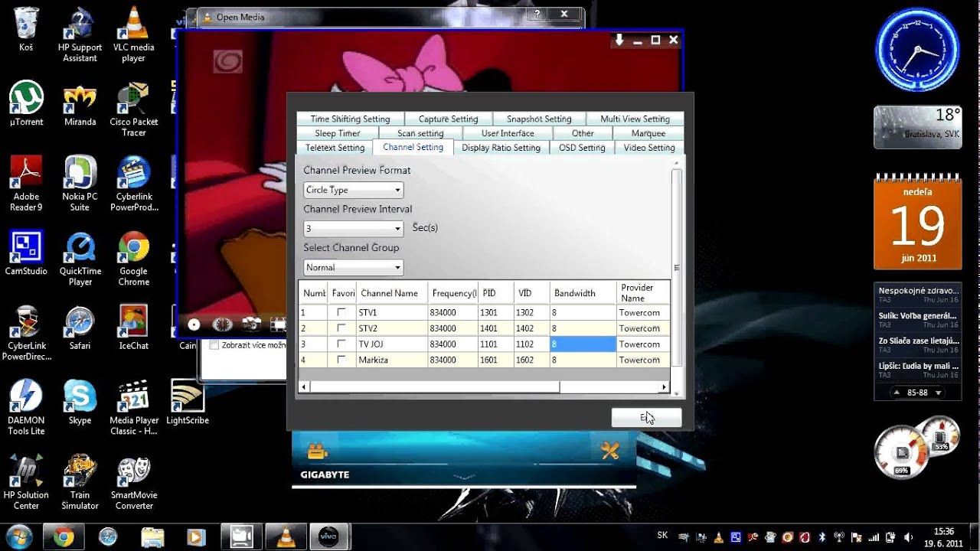Open the Skype desktop icon
The height and width of the screenshot is (551, 980).
pos(80,402)
